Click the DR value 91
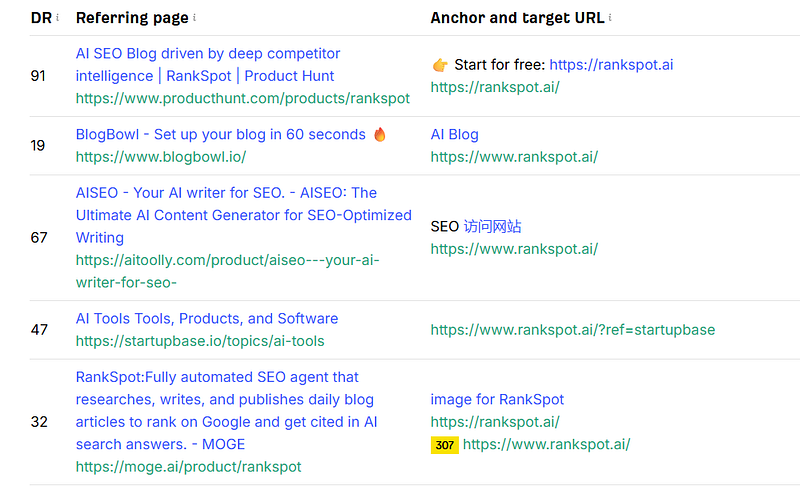This screenshot has width=800, height=486. point(38,76)
